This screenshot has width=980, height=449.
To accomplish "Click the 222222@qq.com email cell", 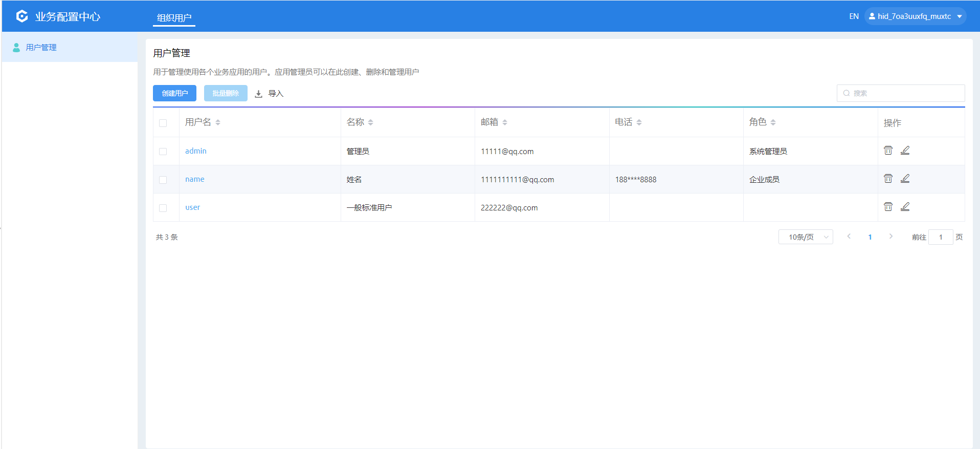I will coord(509,208).
